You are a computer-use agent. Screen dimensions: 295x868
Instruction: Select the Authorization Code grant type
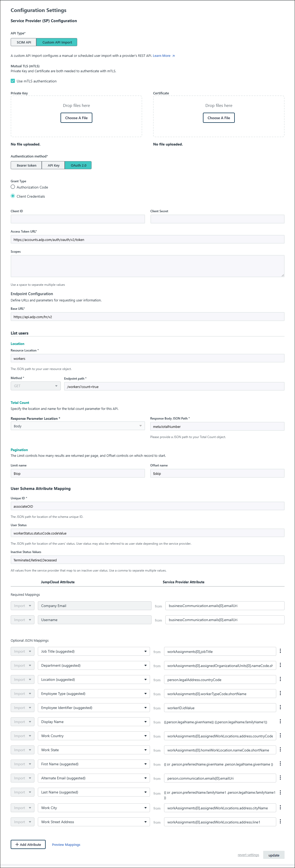pyautogui.click(x=13, y=187)
